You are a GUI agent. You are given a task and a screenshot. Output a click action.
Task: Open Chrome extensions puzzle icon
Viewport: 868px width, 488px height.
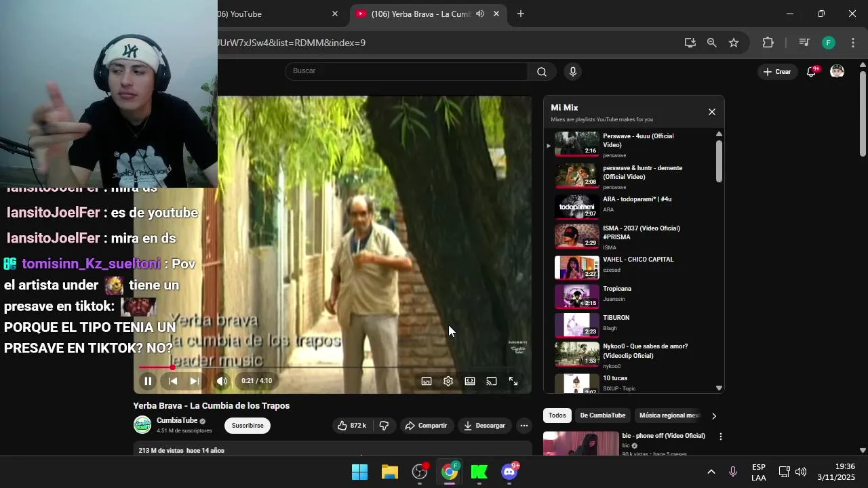[768, 43]
